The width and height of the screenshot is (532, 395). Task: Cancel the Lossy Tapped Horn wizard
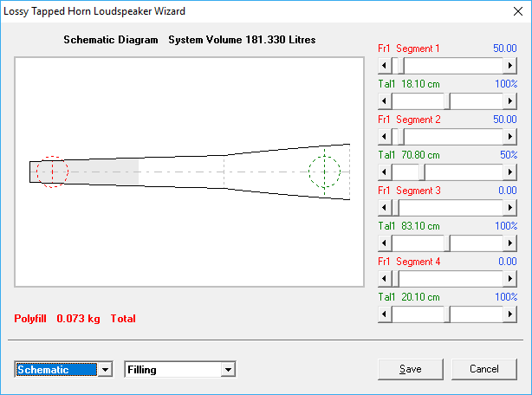483,369
